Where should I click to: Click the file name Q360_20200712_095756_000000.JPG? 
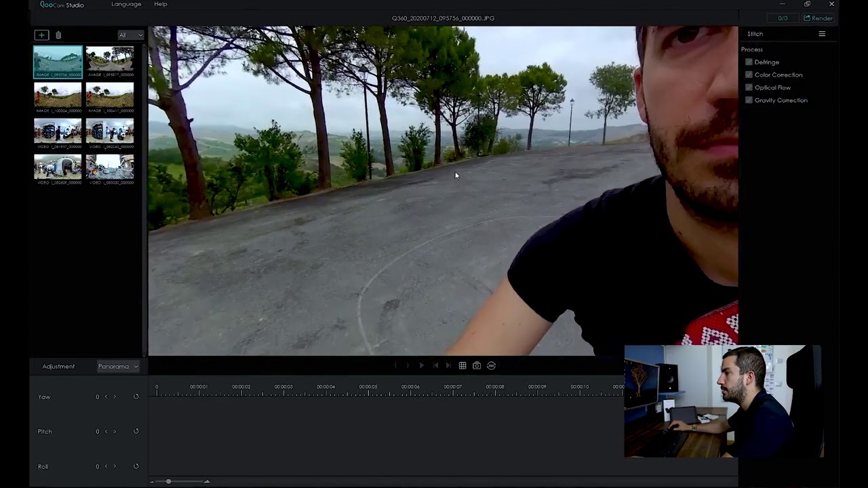(443, 18)
